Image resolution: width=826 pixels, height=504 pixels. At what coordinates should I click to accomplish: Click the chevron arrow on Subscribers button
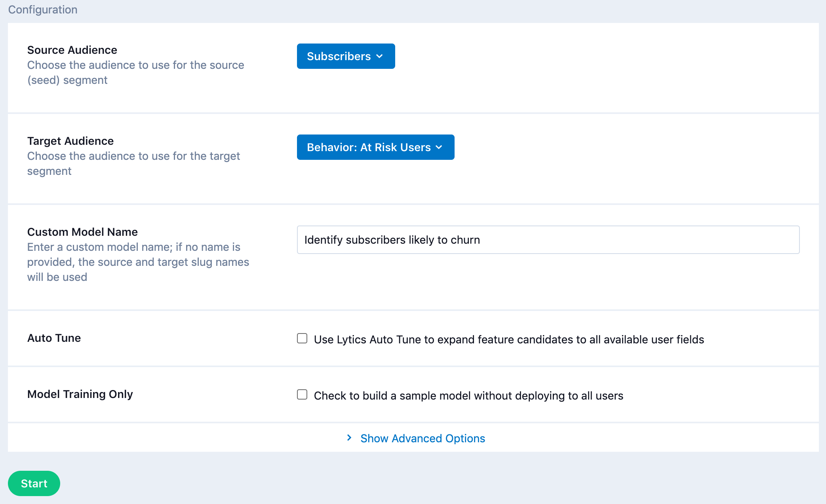(x=380, y=57)
